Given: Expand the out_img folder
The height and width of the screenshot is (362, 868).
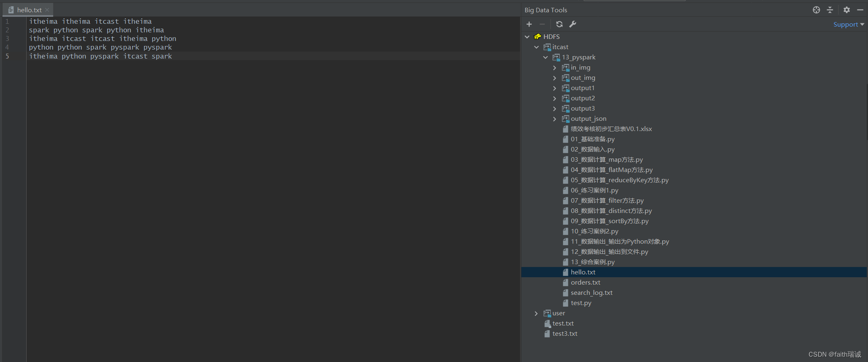Looking at the screenshot, I should tap(555, 78).
